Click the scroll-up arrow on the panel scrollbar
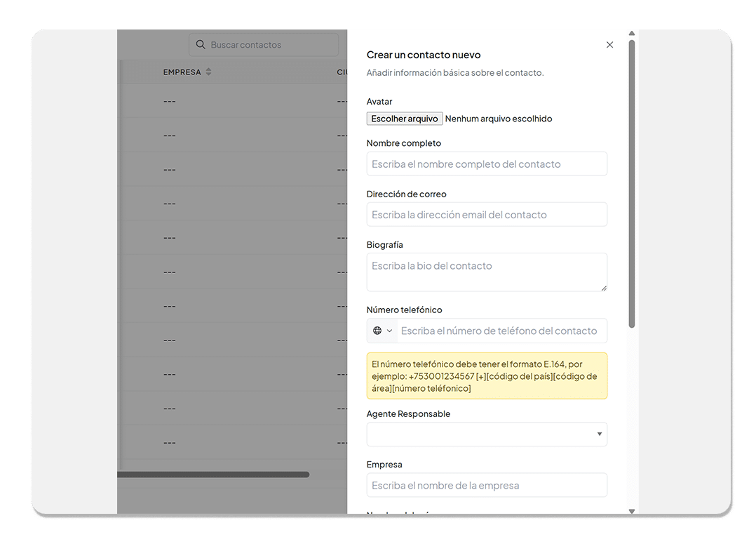Screen dimensions: 756x544 pyautogui.click(x=631, y=32)
